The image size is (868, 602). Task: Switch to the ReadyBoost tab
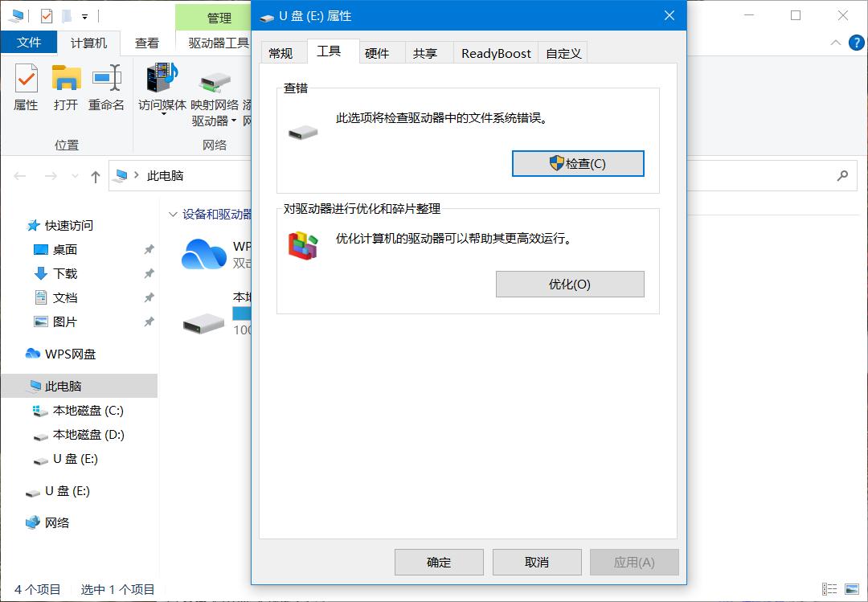point(495,52)
